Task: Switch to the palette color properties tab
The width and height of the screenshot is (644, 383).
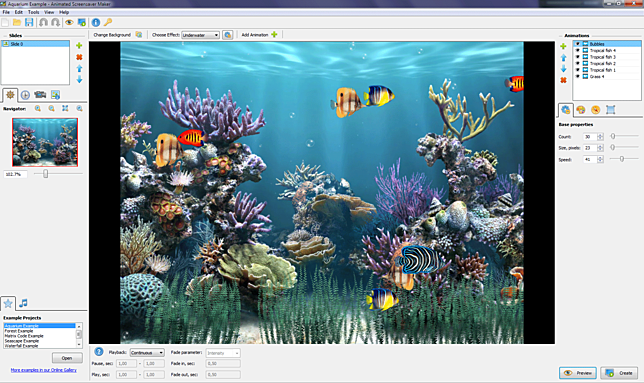Action: tap(580, 110)
